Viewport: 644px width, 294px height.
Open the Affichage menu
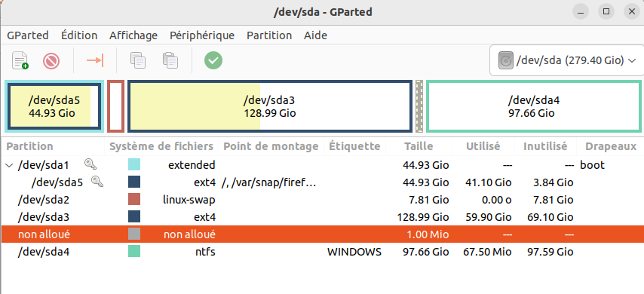click(x=133, y=35)
